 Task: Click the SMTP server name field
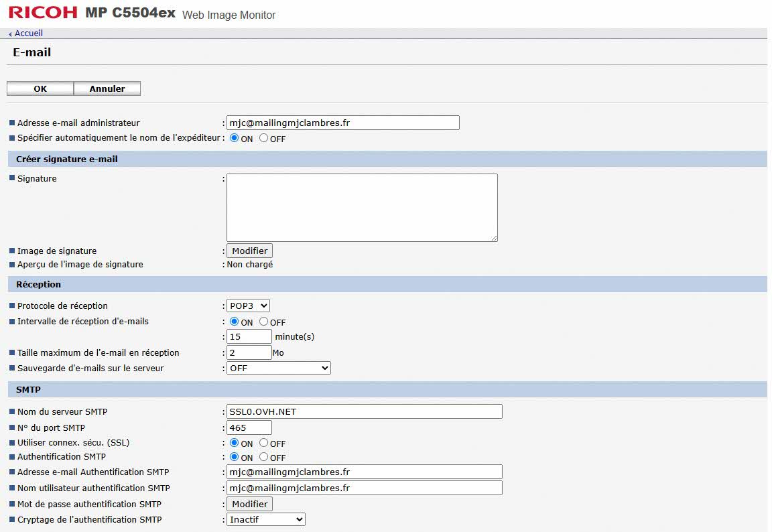[364, 411]
